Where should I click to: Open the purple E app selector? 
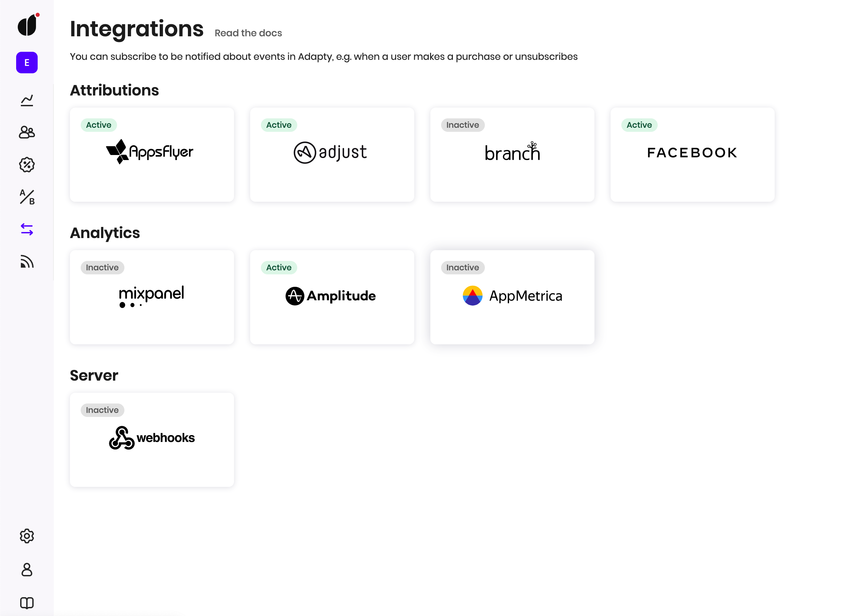(x=27, y=62)
